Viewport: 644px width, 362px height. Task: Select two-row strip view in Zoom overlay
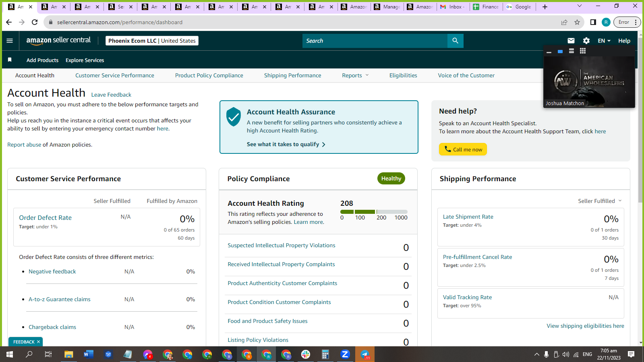tap(571, 51)
